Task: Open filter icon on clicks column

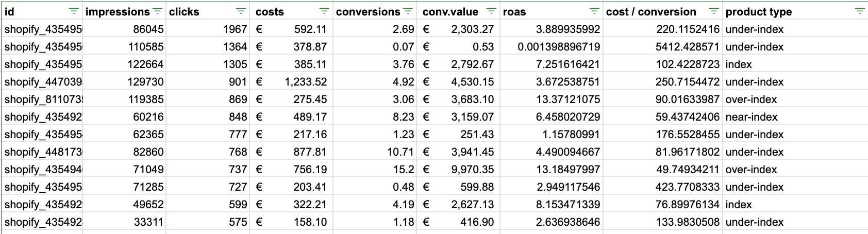Action: (241, 11)
